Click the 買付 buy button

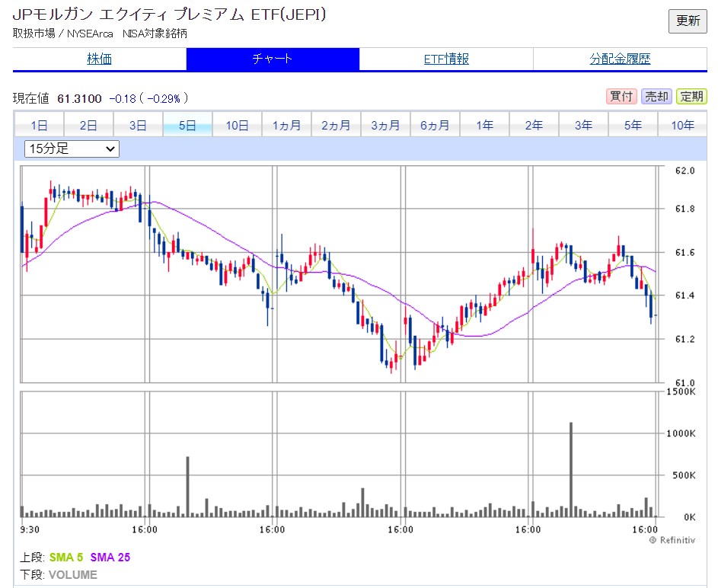pos(621,97)
